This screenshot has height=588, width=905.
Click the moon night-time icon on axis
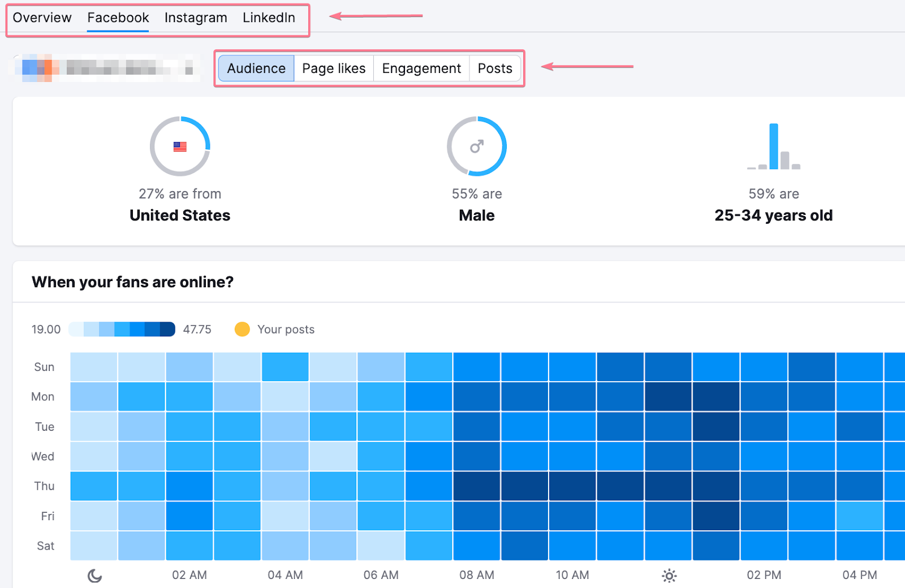[x=94, y=576]
